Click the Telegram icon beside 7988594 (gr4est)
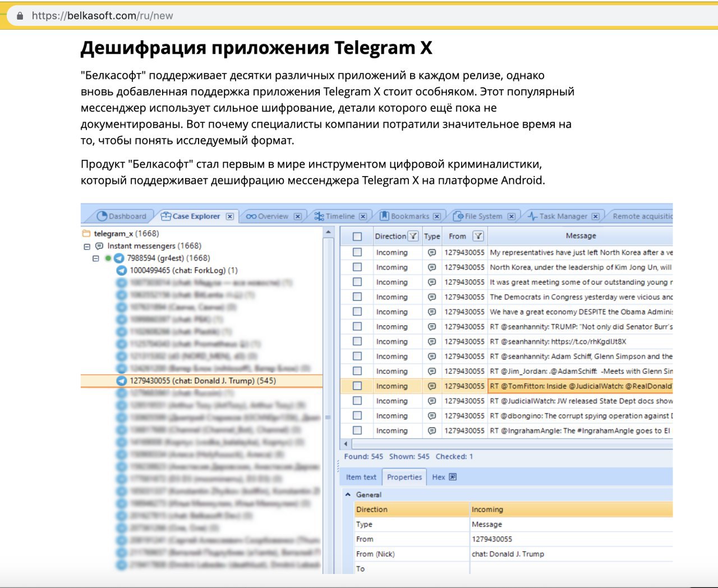Viewport: 718px width, 588px height. tap(119, 258)
